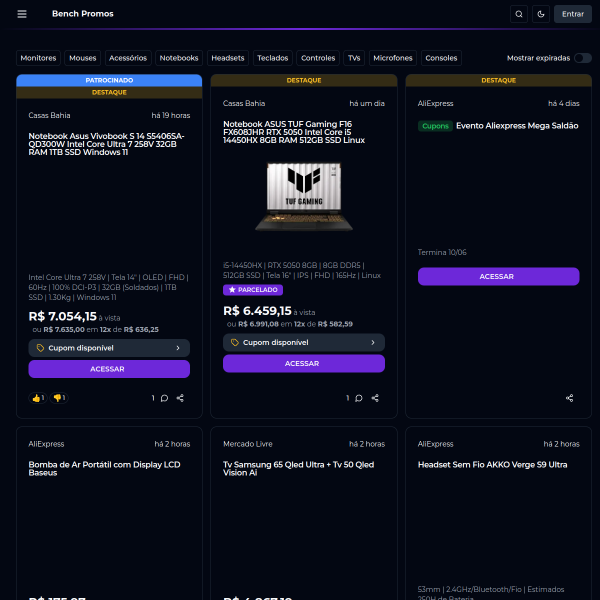Screen dimensions: 600x600
Task: Filter by Monitores category
Action: 38,58
